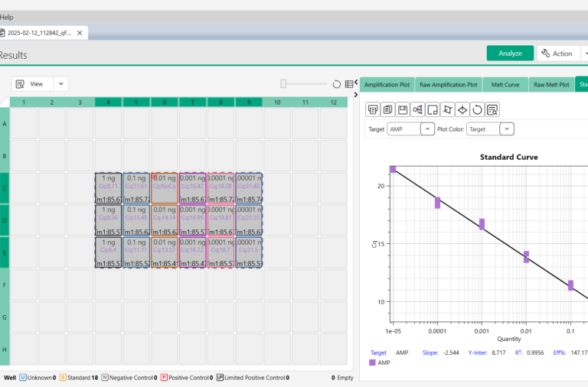Switch to the Melt Curve tab
The image size is (588, 387).
click(505, 84)
